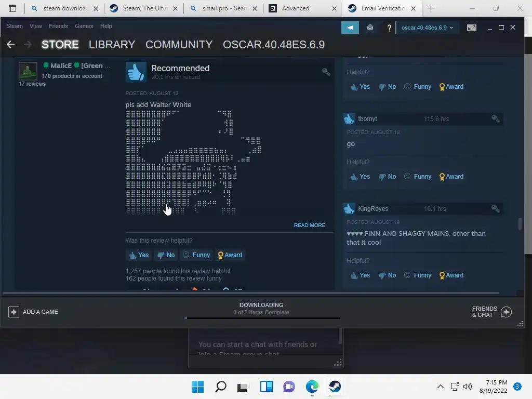This screenshot has height=399, width=532.
Task: Click the key icon on MalicE review
Action: point(326,72)
